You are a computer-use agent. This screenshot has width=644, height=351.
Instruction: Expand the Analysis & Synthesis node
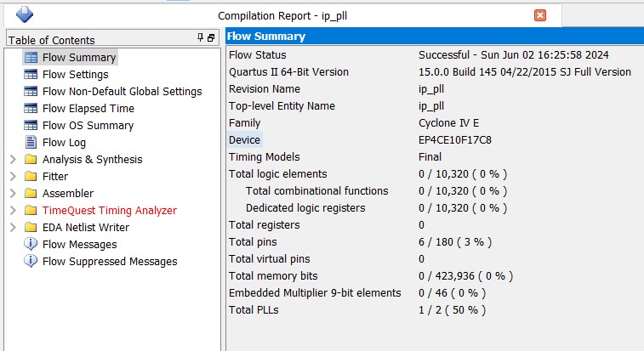pyautogui.click(x=12, y=160)
